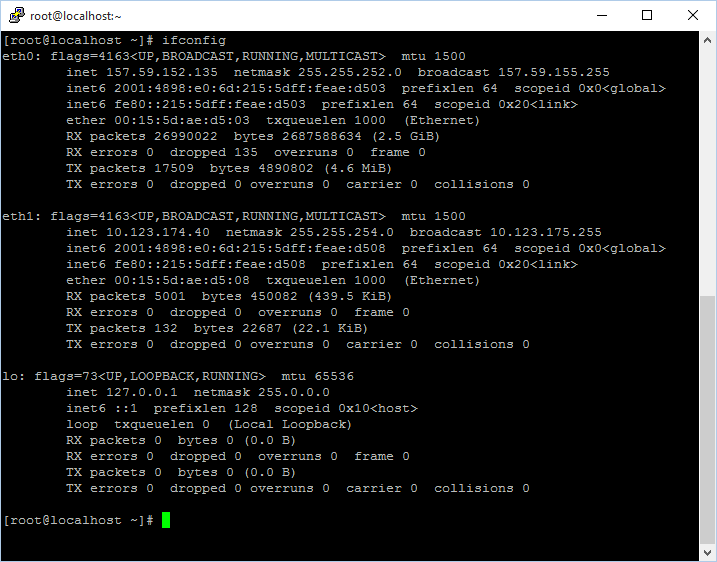Screen dimensions: 717x562
Task: Click the bottom [root@localhost ~]# prompt
Action: [78, 520]
